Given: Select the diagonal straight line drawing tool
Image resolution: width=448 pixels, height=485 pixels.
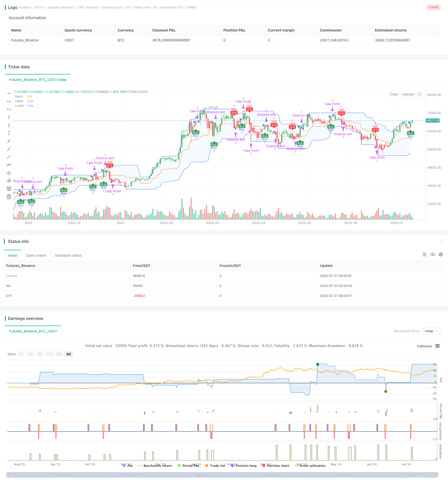Looking at the screenshot, I should pyautogui.click(x=9, y=141).
